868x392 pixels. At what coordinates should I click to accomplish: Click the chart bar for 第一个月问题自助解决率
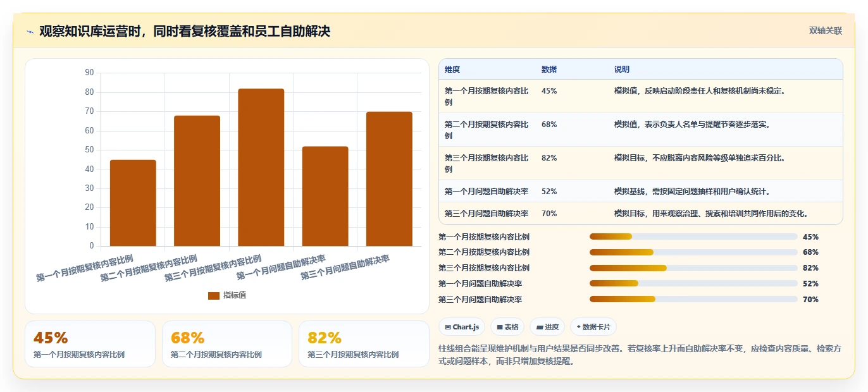coord(325,196)
